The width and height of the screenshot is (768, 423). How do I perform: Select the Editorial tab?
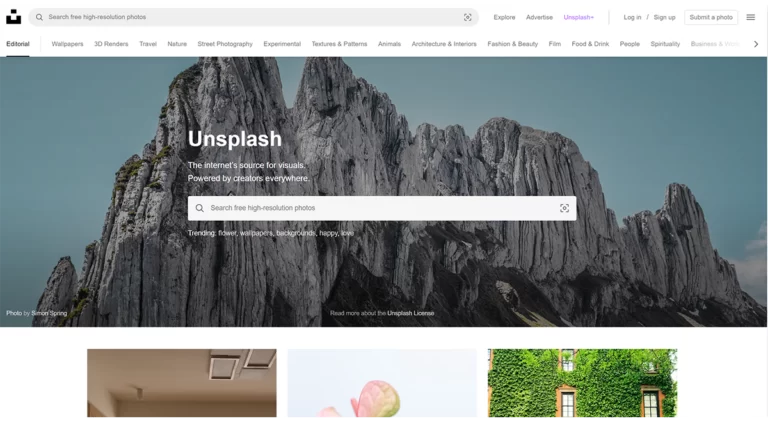click(x=18, y=44)
